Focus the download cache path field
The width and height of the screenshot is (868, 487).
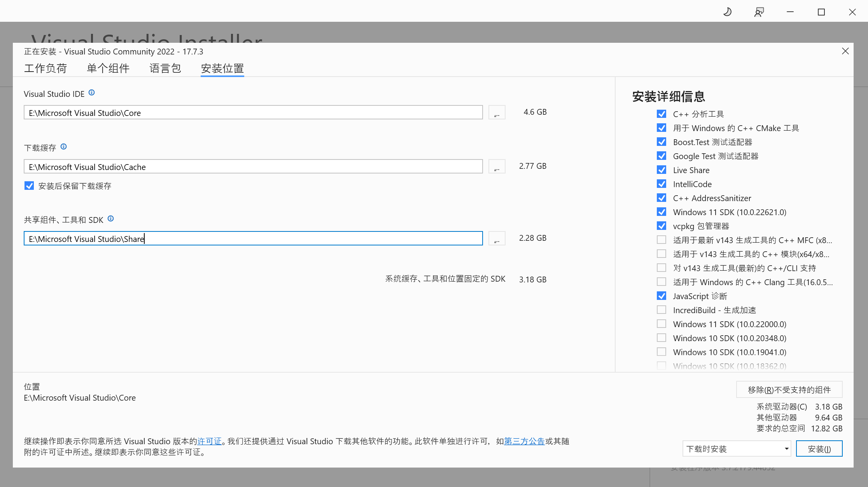coord(253,166)
